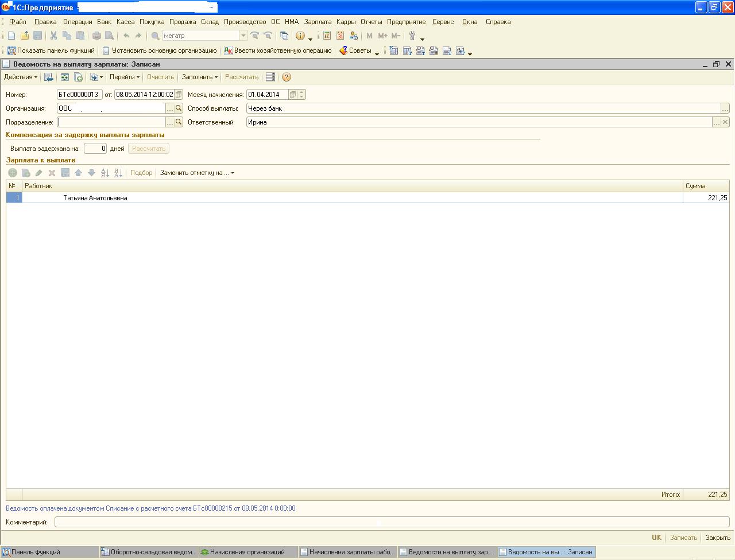This screenshot has height=560, width=735.
Task: Clear the Ответственный field with X button
Action: (725, 122)
